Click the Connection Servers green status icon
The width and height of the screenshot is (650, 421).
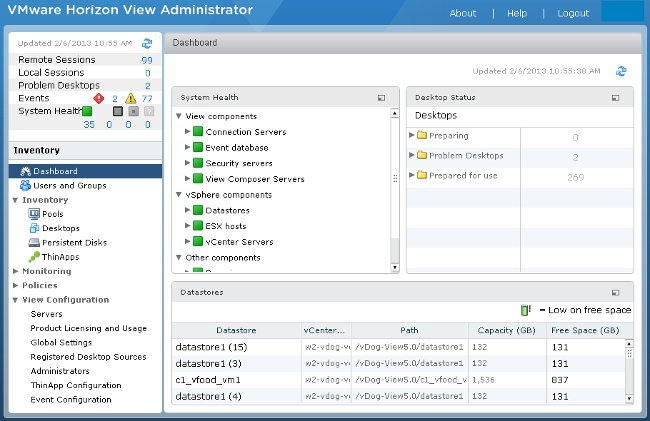tap(198, 132)
